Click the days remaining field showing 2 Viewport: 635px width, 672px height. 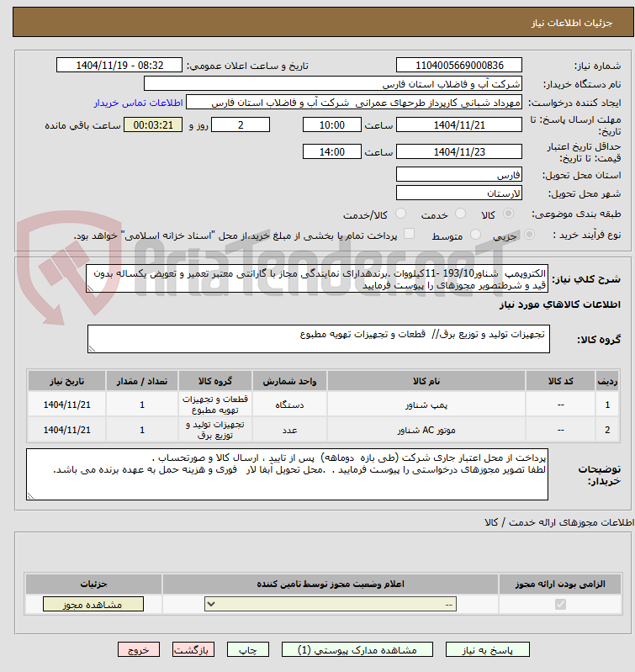point(241,124)
